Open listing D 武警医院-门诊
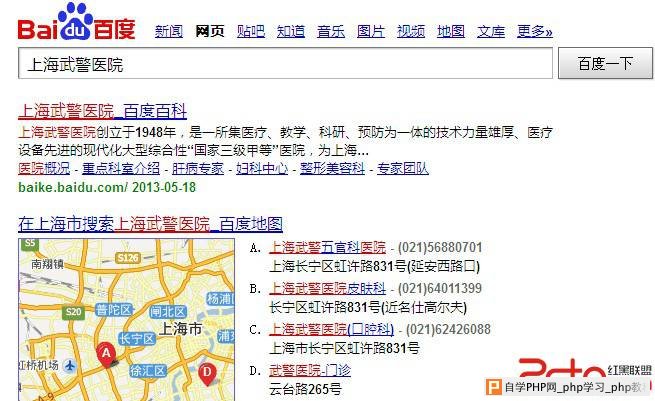The width and height of the screenshot is (655, 401). (x=310, y=370)
